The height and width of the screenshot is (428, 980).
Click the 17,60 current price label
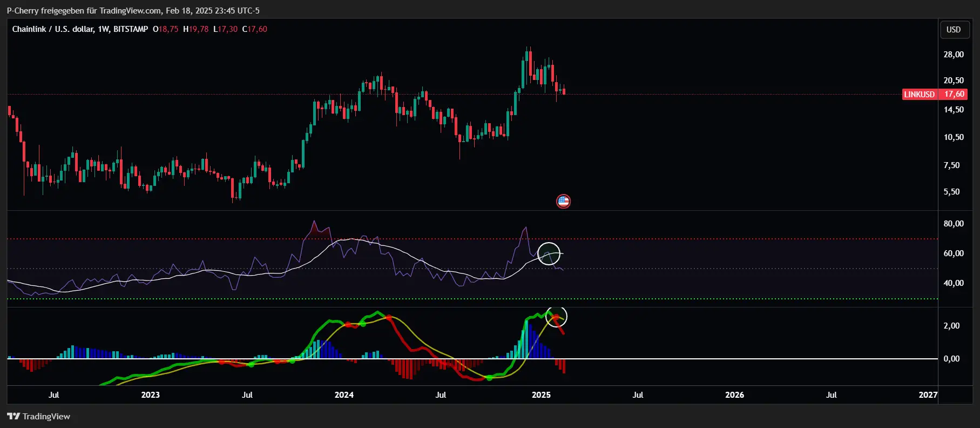(x=954, y=95)
